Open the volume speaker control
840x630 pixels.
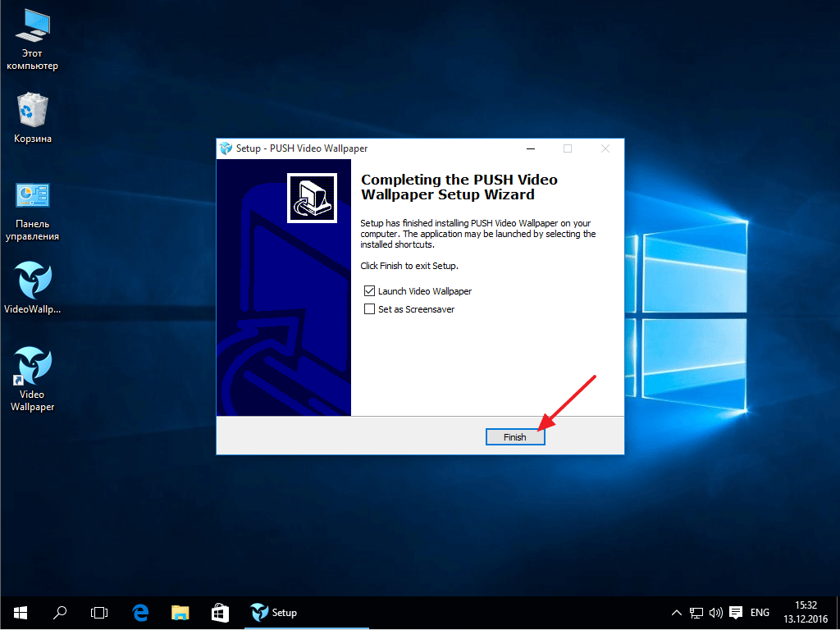715,613
